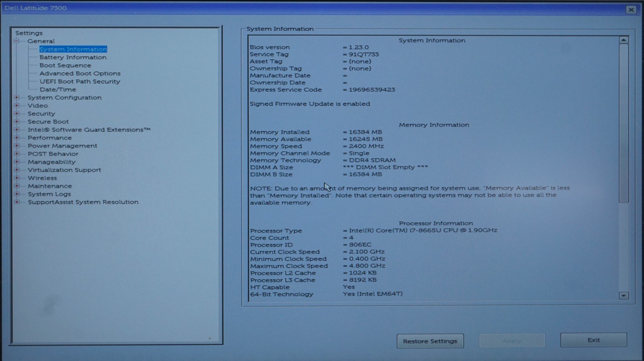Click Express Service Code value 19696539423
Image resolution: width=644 pixels, height=361 pixels.
coord(372,90)
